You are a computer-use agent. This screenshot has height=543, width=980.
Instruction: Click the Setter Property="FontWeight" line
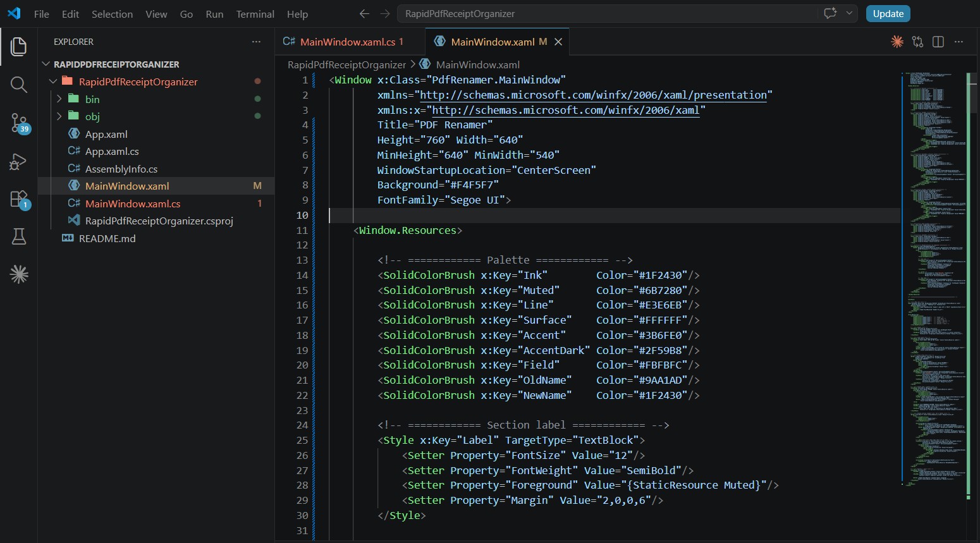[548, 470]
